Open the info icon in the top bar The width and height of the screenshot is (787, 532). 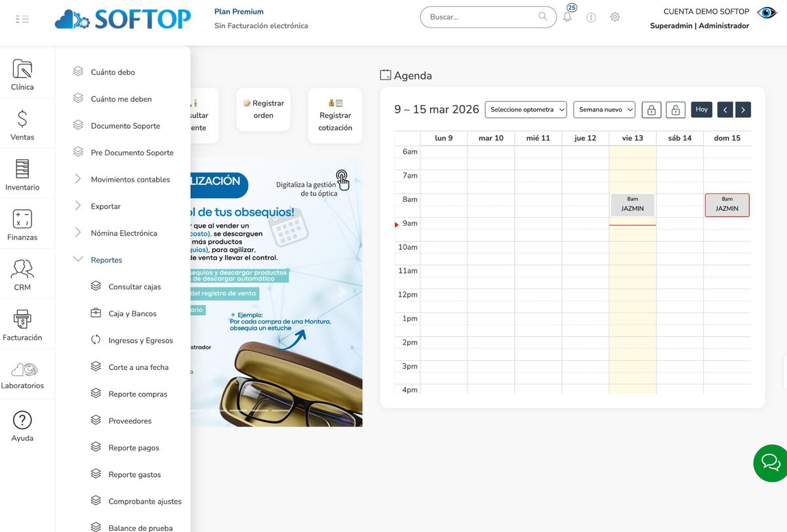[x=591, y=17]
